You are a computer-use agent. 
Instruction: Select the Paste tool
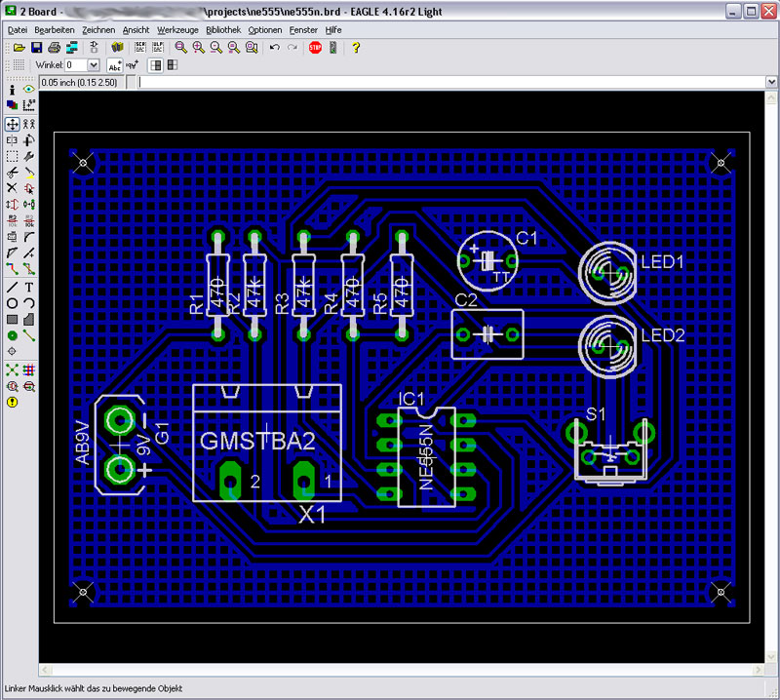[29, 173]
